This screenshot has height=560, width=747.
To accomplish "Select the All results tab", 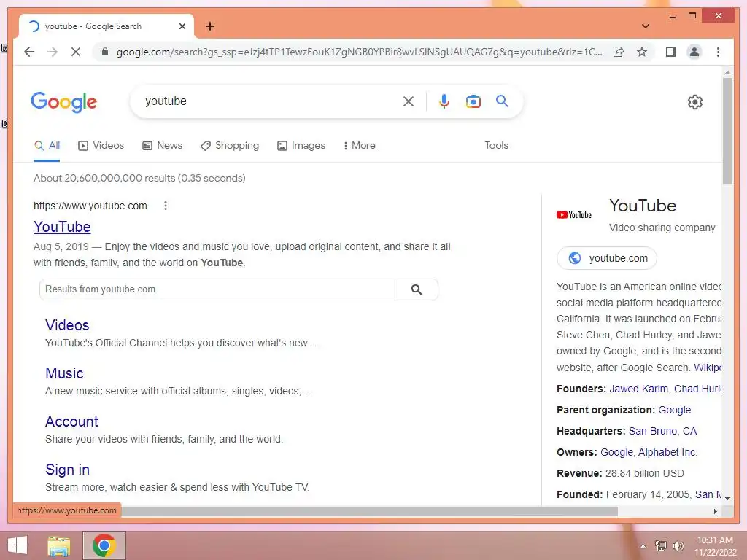I will point(47,146).
